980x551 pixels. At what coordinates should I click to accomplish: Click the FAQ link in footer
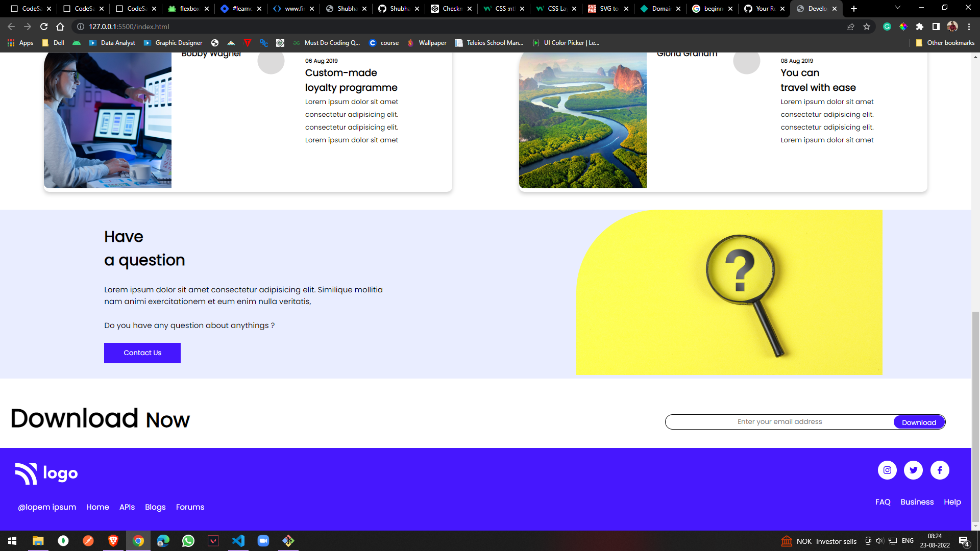click(x=883, y=502)
